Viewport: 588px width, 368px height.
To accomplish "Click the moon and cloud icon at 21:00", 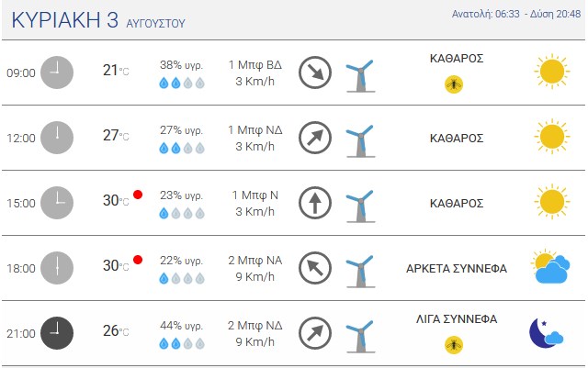I will 546,332.
